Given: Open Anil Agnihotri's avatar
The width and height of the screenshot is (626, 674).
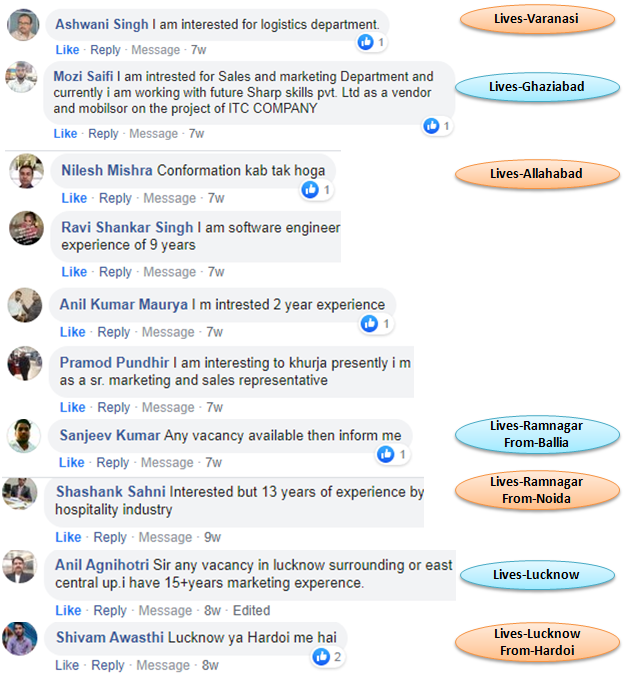Looking at the screenshot, I should pyautogui.click(x=19, y=566).
